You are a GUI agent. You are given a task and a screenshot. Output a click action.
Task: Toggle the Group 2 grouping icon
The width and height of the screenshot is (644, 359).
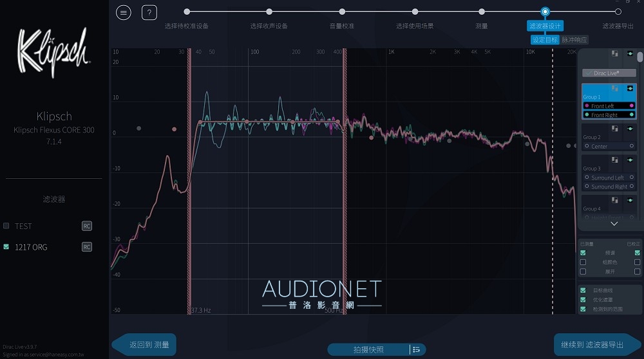(x=614, y=129)
